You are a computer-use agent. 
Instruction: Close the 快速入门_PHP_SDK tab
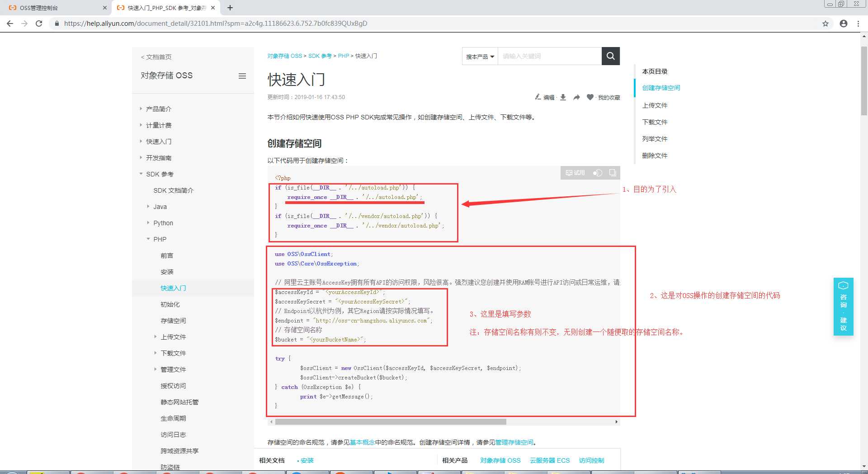[212, 8]
